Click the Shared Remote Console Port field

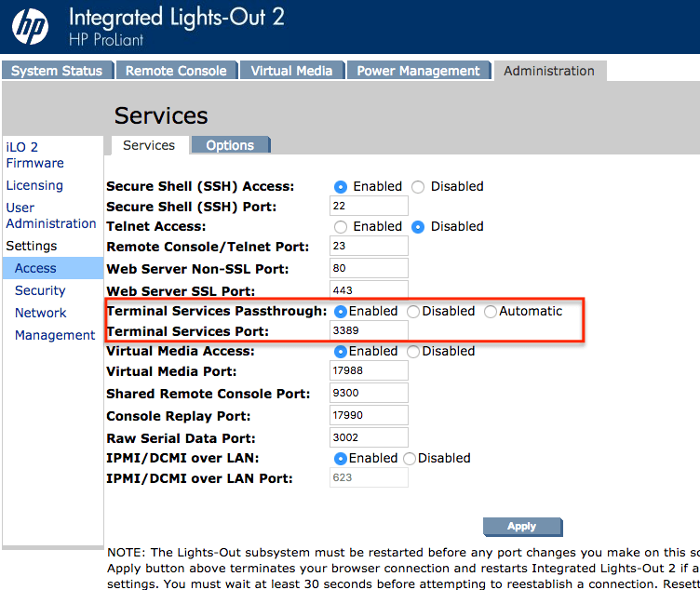[369, 394]
